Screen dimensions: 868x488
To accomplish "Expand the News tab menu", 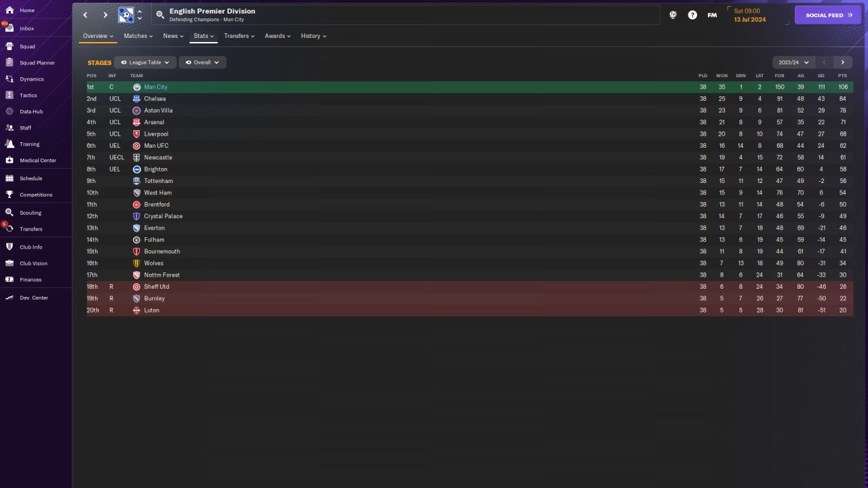I will [x=173, y=36].
